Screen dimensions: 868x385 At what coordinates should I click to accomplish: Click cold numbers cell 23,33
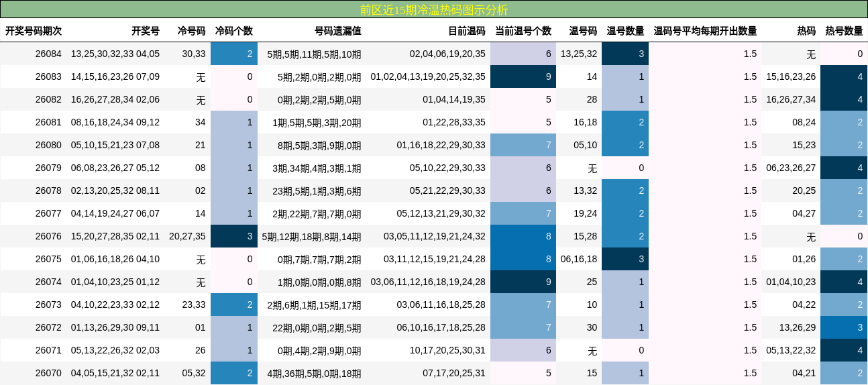[194, 305]
